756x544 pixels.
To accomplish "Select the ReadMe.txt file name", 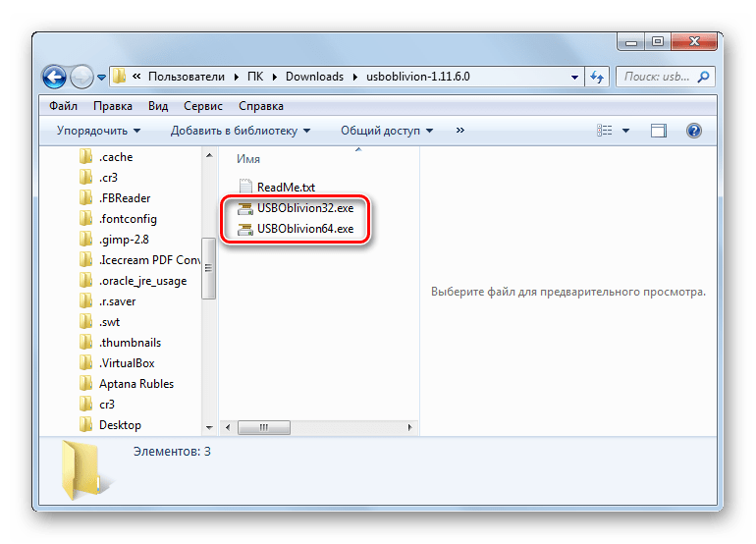I will click(x=286, y=188).
